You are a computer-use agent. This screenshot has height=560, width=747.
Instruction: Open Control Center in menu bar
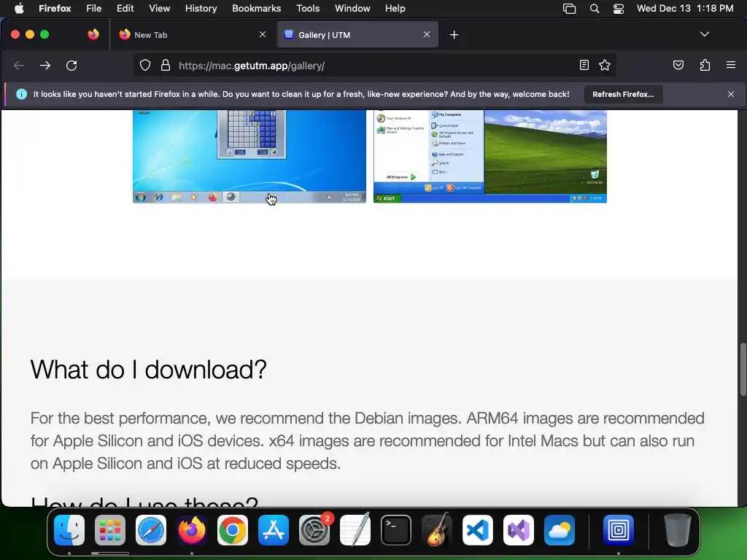click(x=619, y=8)
